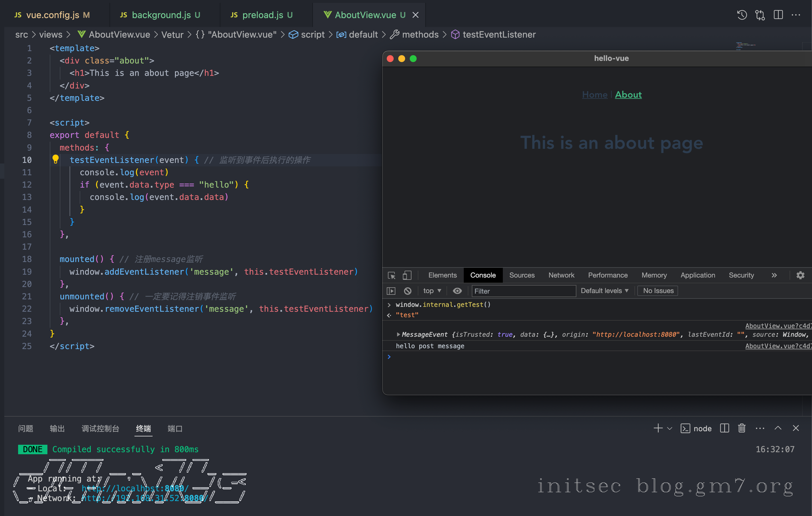This screenshot has height=516, width=812.
Task: Click the live expression eye icon
Action: [457, 291]
